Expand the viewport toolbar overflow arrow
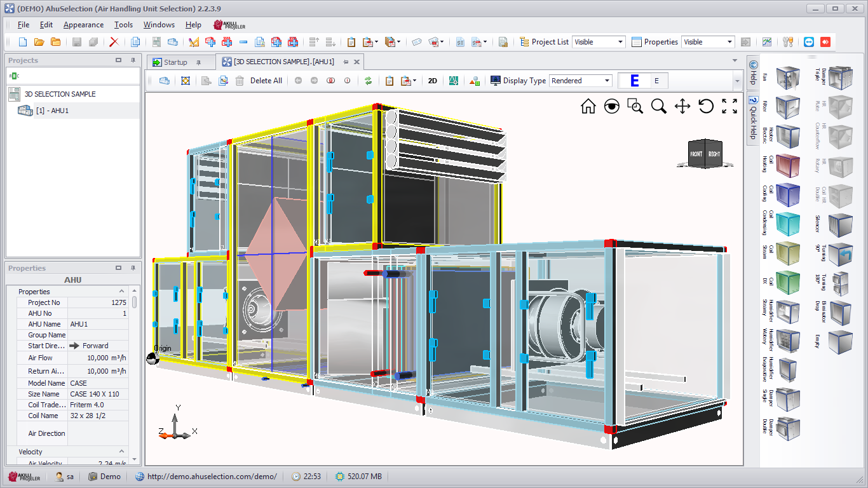 pyautogui.click(x=737, y=81)
